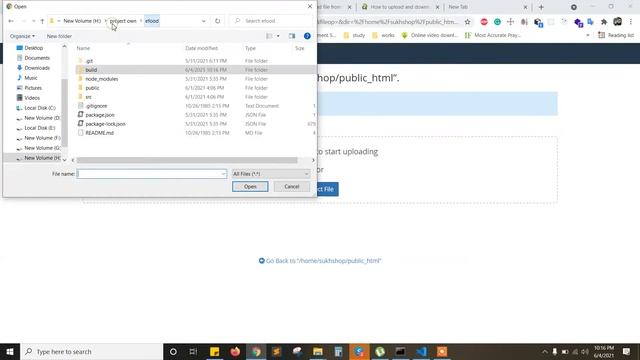Screen dimensions: 640x360
Task: Open File Explorer from taskbar
Action: [x=318, y=351]
